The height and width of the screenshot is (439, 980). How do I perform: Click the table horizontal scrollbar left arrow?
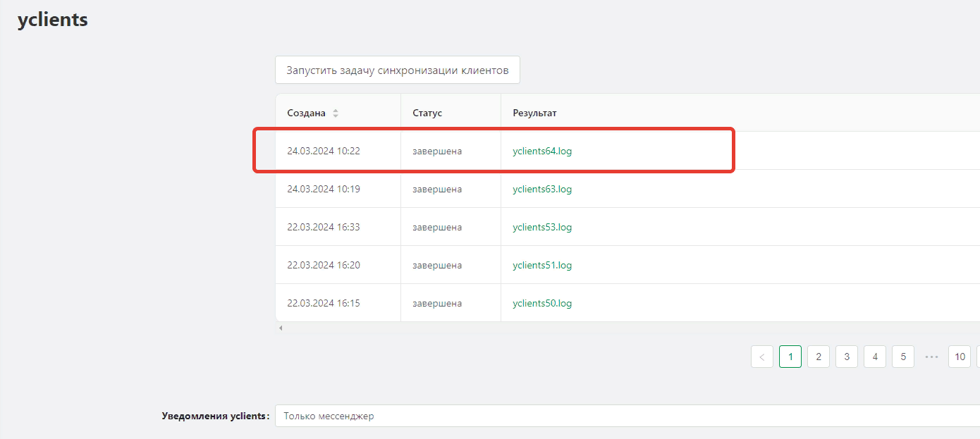click(x=281, y=328)
